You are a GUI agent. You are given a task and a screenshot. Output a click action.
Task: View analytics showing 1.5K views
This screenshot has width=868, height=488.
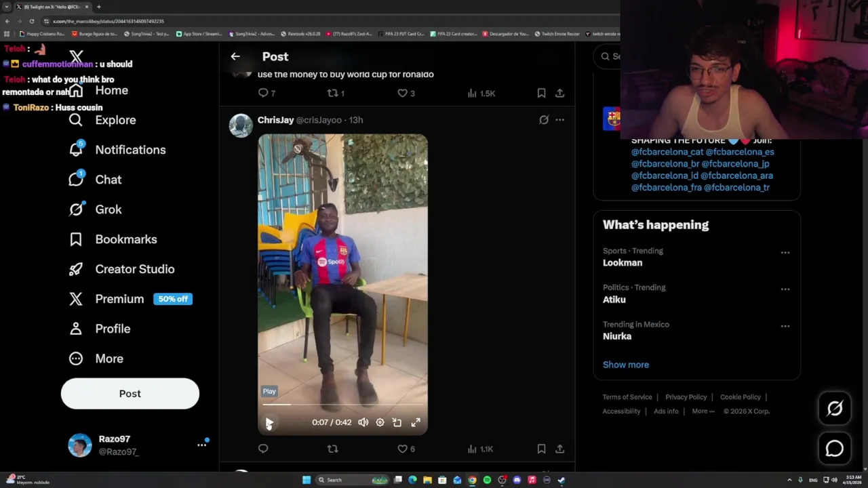[x=481, y=93]
